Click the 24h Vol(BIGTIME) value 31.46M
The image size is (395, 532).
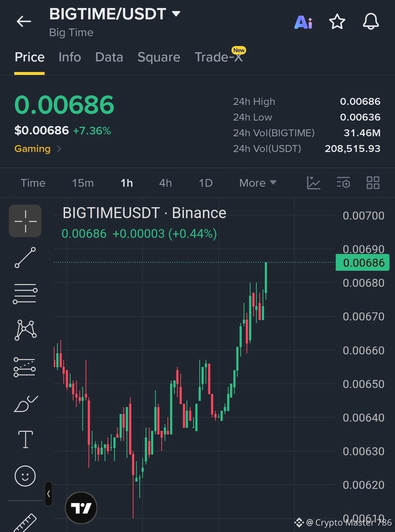tap(362, 133)
